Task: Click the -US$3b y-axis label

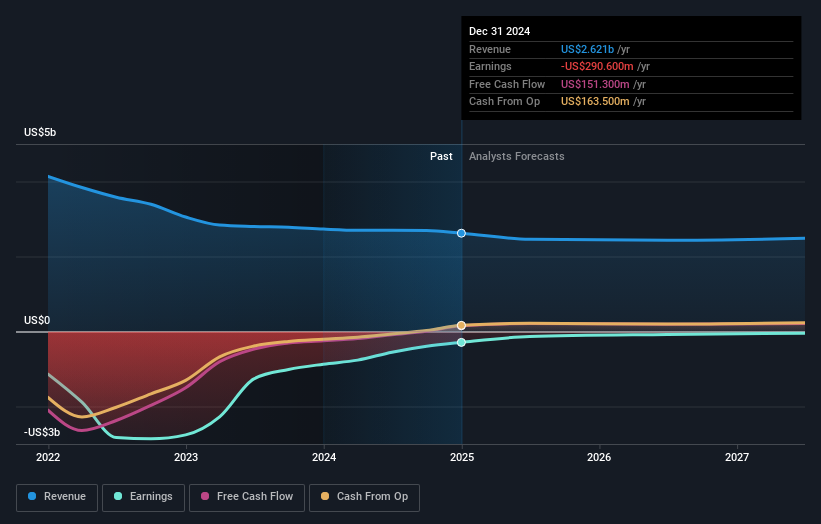Action: tap(42, 432)
